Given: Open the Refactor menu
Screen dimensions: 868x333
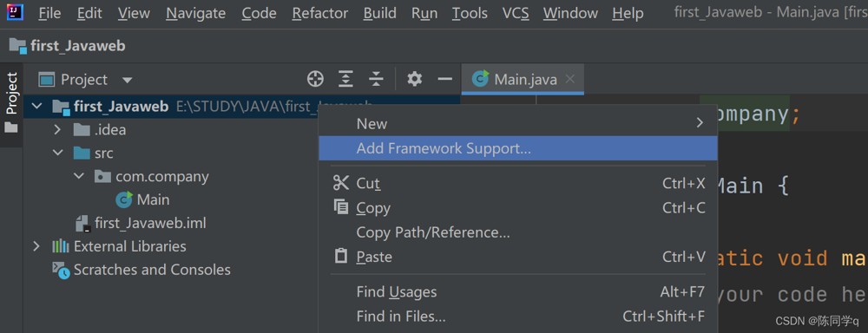Looking at the screenshot, I should pos(320,13).
